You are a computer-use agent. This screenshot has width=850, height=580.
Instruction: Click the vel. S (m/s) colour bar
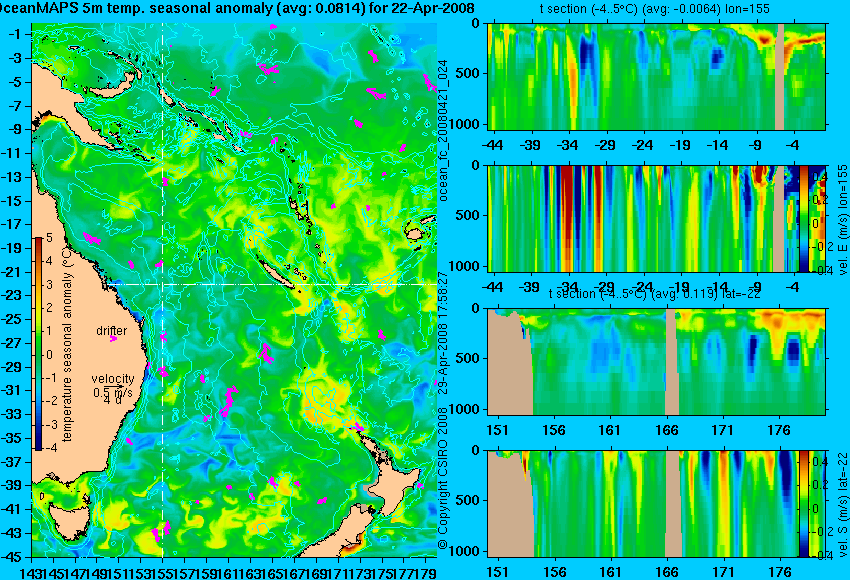(x=803, y=504)
